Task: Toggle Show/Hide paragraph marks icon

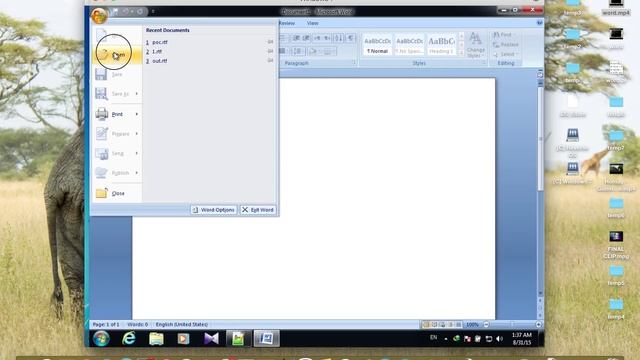Action: [351, 38]
